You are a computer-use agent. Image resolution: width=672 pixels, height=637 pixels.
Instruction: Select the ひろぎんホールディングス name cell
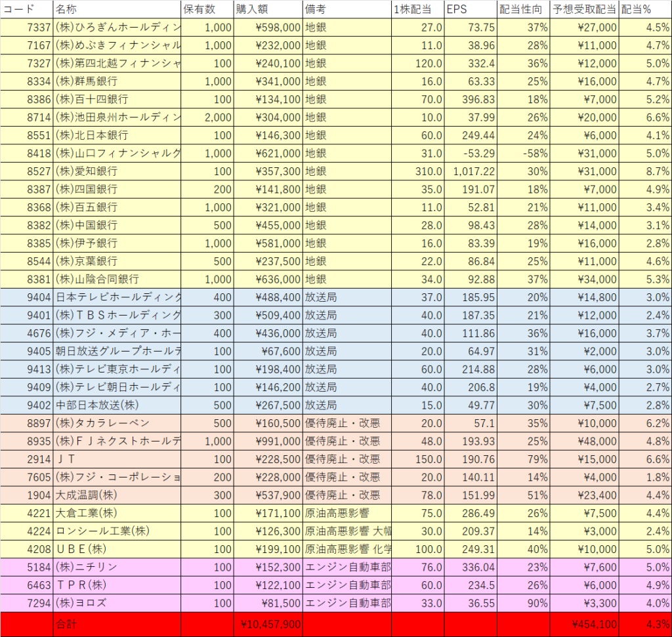click(x=117, y=28)
